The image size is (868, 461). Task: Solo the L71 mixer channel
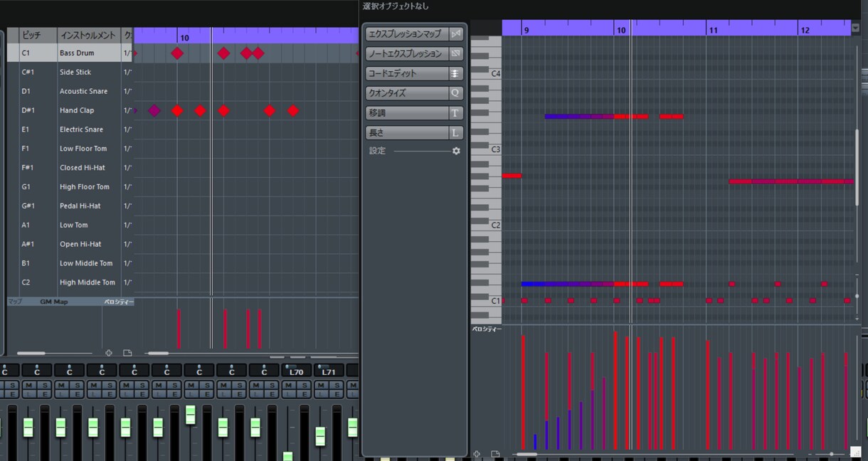point(337,385)
